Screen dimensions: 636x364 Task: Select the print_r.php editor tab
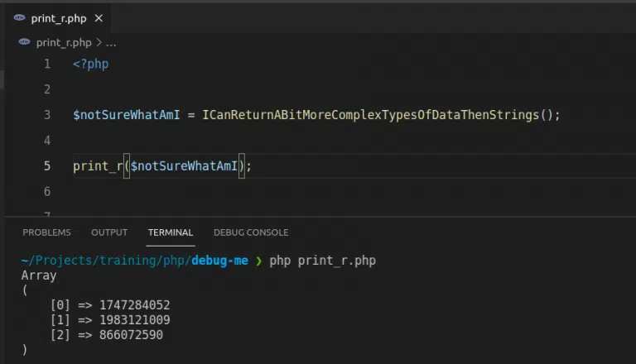point(58,18)
